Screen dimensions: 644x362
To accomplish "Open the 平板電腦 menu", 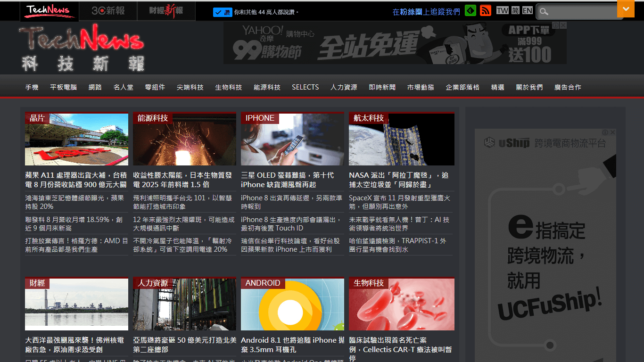I will tap(63, 87).
